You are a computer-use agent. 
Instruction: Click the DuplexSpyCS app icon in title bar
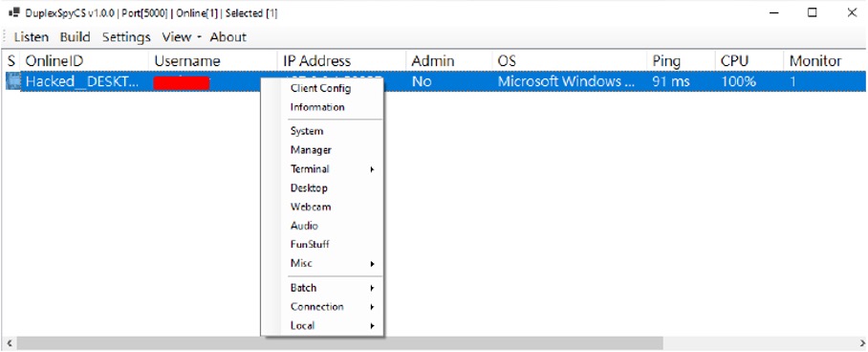(x=14, y=12)
